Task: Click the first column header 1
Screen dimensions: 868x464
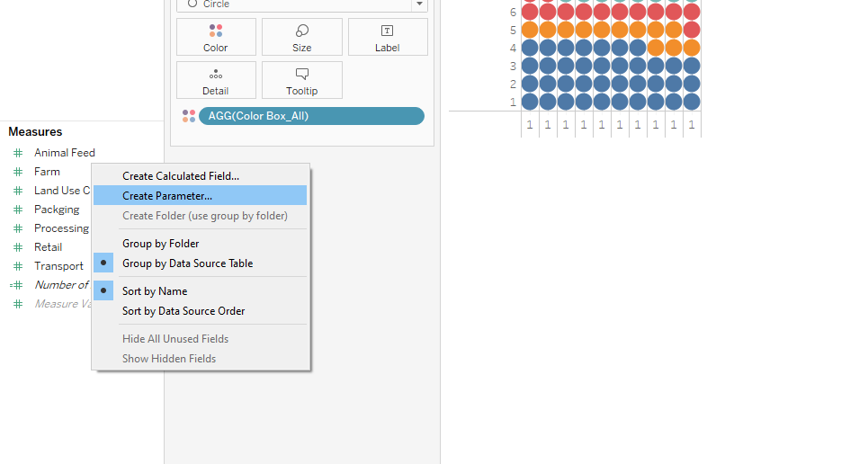Action: tap(530, 125)
